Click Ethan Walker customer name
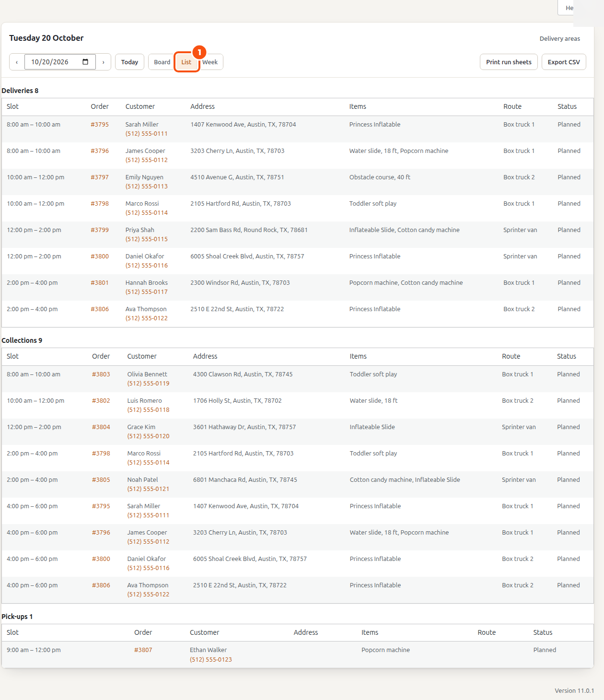The image size is (604, 700). pos(208,650)
